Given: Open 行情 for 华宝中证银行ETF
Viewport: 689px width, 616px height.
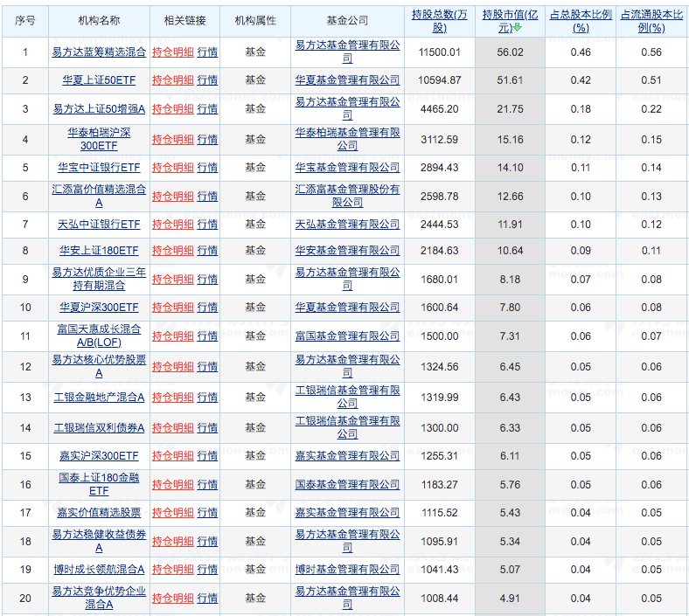Looking at the screenshot, I should [x=207, y=168].
